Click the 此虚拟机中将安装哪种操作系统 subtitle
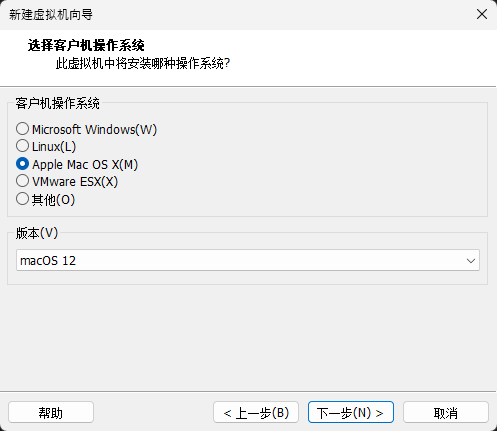The width and height of the screenshot is (497, 431). (x=143, y=63)
